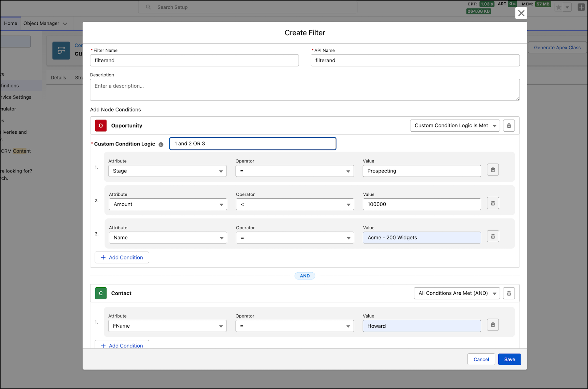Click the favorites star icon
Screen dimensions: 588x389
tap(559, 7)
